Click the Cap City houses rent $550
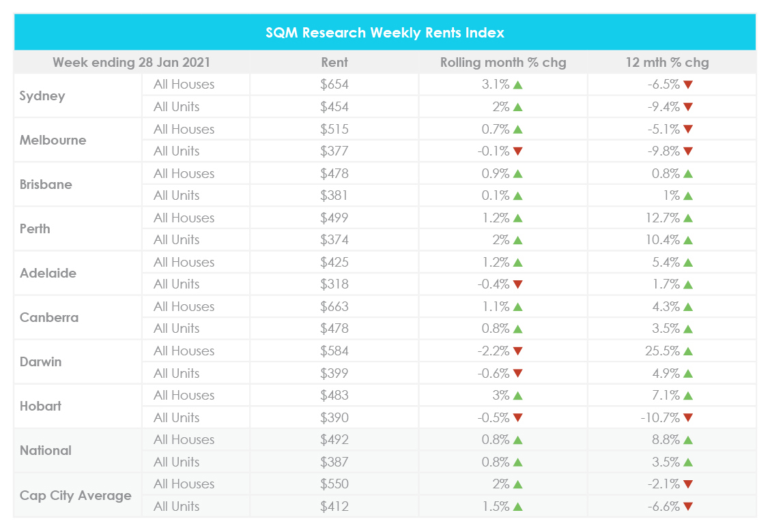Image resolution: width=770 pixels, height=532 pixels. [334, 484]
